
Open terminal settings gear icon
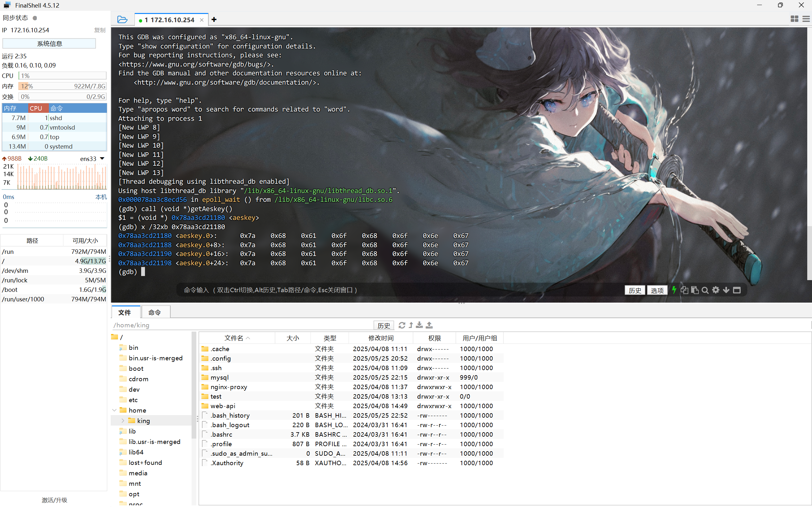(715, 290)
